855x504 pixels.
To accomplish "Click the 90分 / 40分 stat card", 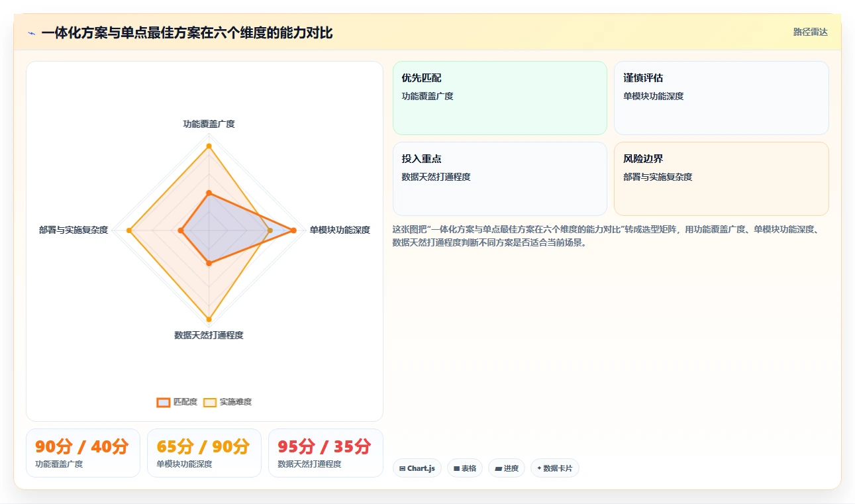I will pos(83,453).
